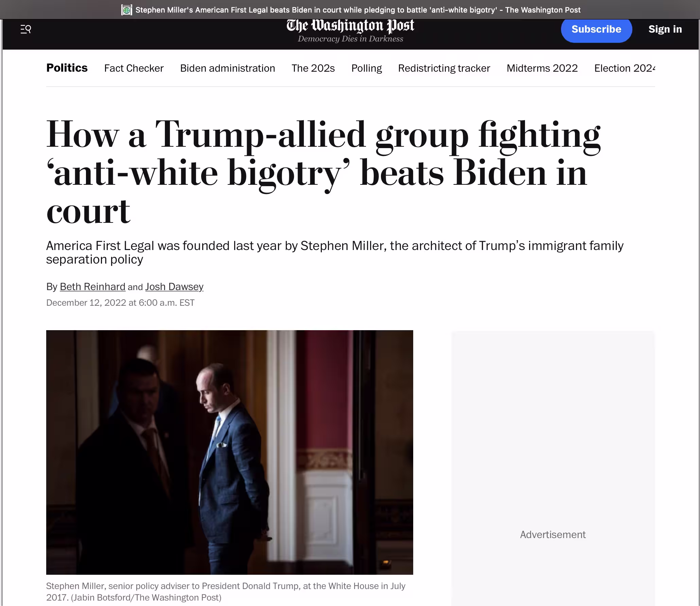Screen dimensions: 700x606
Task: Select the Midterms 2022 tab
Action: coord(542,68)
